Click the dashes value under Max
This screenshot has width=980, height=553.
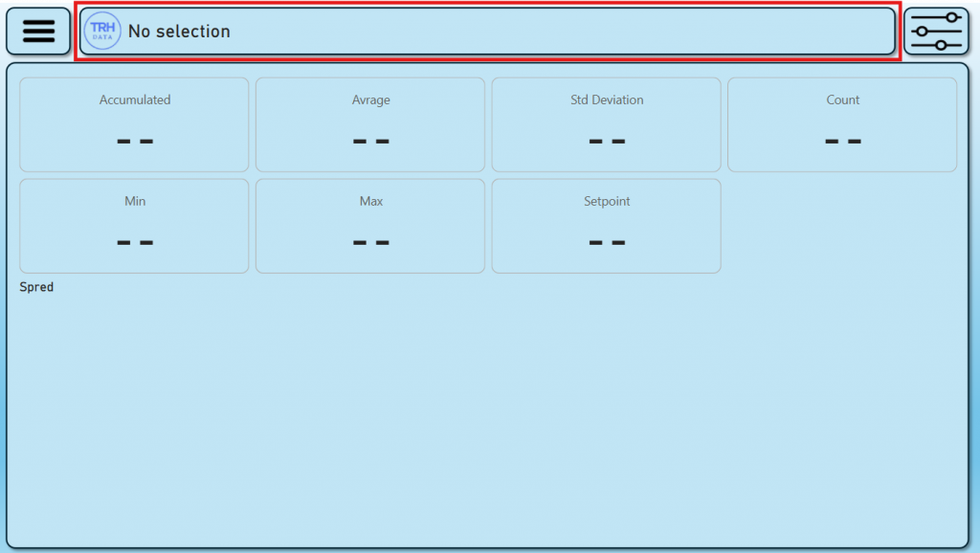pos(370,242)
